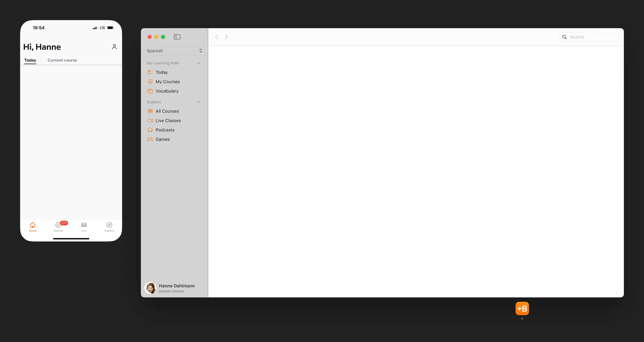Go back with the left arrow
644x342 pixels.
(216, 37)
